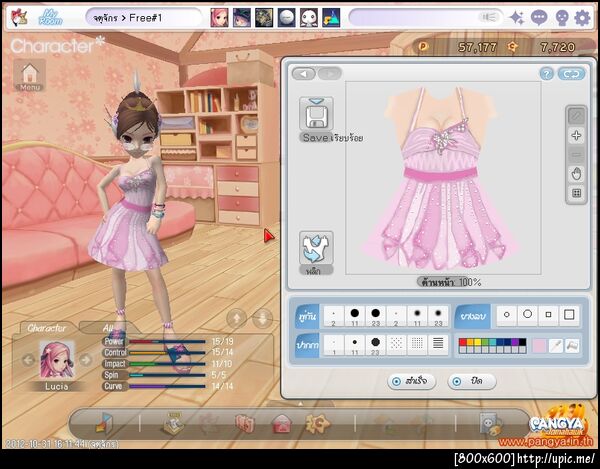The width and height of the screenshot is (600, 469).
Task: Open settings gear icon
Action: click(x=583, y=18)
